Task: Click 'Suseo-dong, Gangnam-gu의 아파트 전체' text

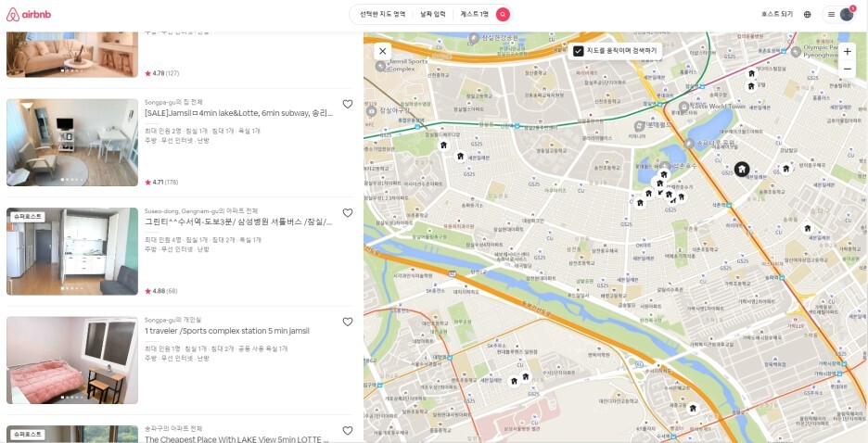Action: point(201,210)
